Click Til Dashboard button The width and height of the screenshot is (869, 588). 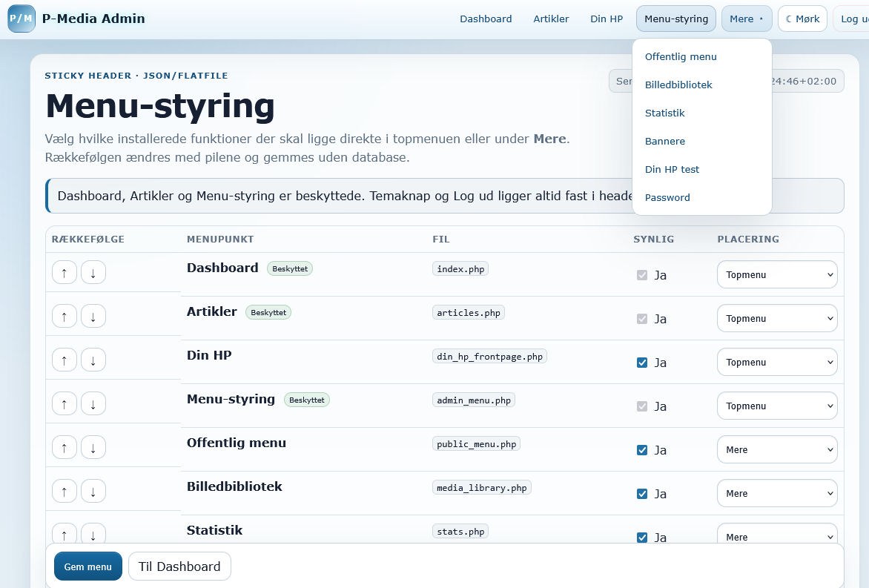click(179, 566)
